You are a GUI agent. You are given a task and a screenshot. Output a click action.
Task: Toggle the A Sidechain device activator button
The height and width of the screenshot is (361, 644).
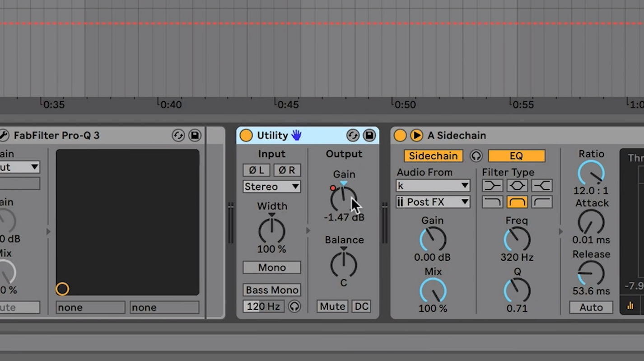click(400, 136)
